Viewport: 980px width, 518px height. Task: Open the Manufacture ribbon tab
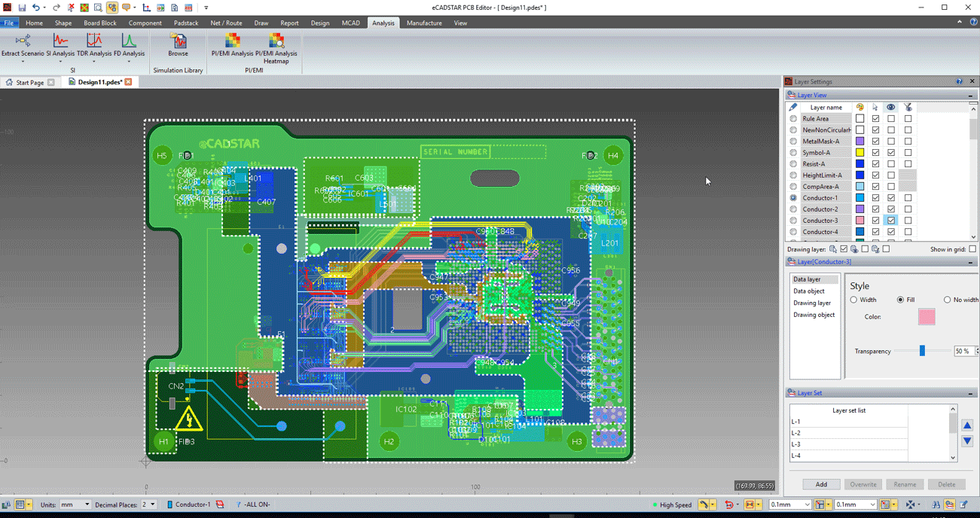(424, 23)
